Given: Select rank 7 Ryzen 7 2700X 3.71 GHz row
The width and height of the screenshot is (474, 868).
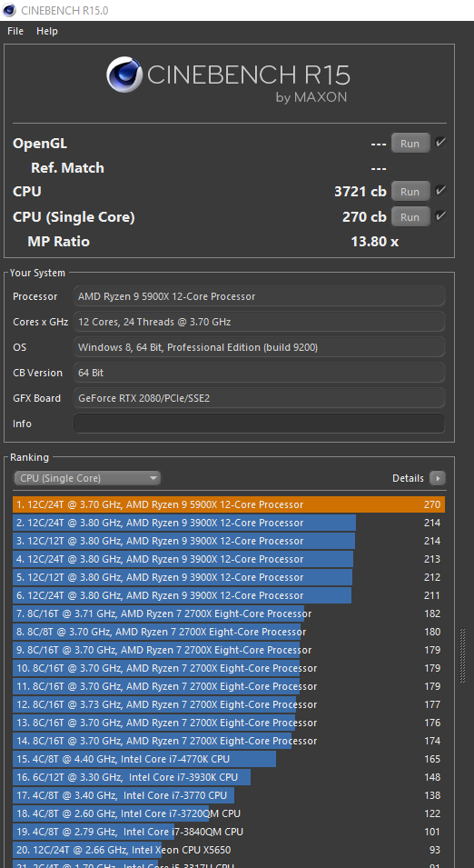Looking at the screenshot, I should 229,614.
